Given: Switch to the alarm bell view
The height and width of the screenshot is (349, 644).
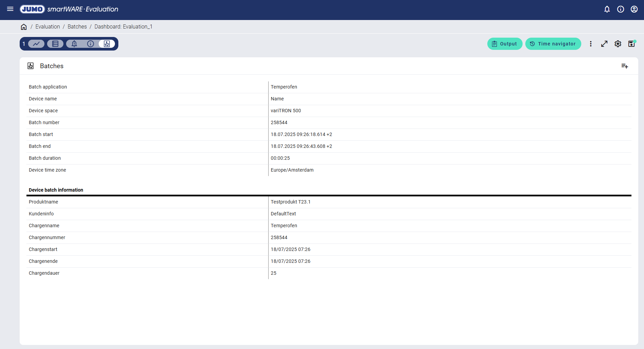Looking at the screenshot, I should [x=74, y=44].
